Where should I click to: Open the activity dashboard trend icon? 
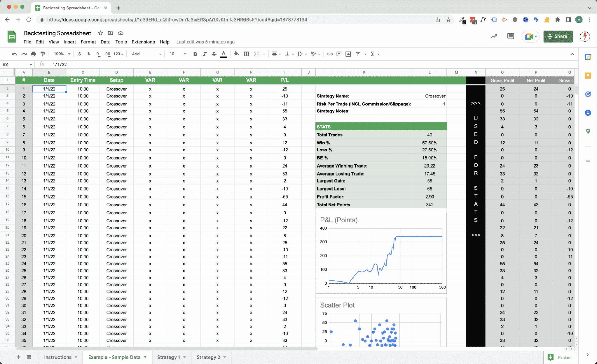point(494,36)
